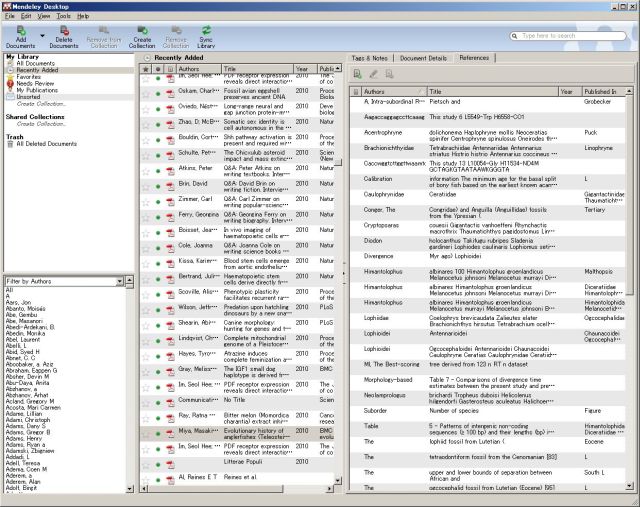Open PDF icon for Hayes row
The image size is (640, 507).
170,357
